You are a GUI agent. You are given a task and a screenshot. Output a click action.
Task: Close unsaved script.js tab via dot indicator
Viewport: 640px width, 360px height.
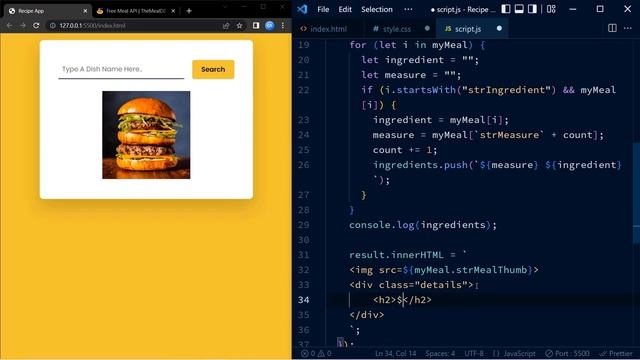(499, 29)
